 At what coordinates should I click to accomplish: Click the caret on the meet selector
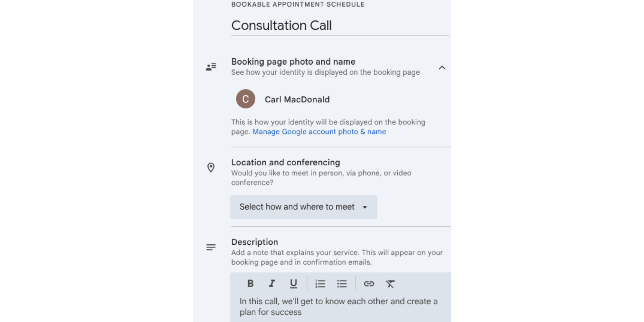(x=365, y=207)
